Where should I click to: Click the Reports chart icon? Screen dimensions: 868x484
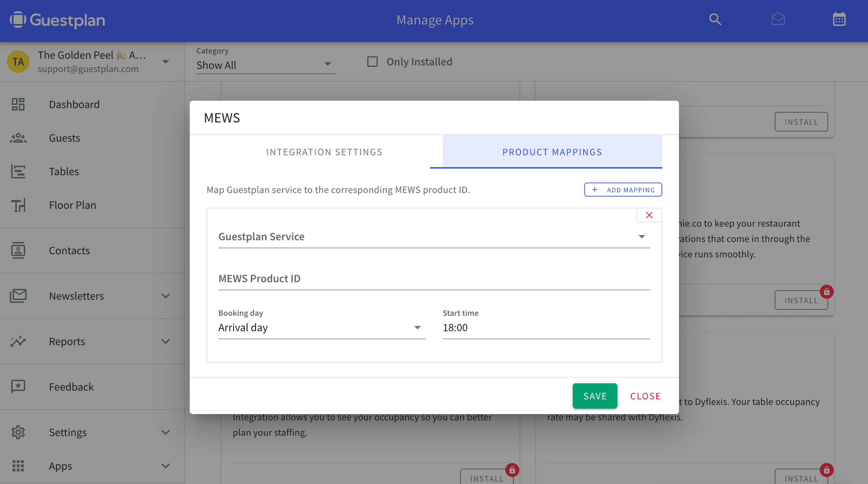(x=18, y=341)
